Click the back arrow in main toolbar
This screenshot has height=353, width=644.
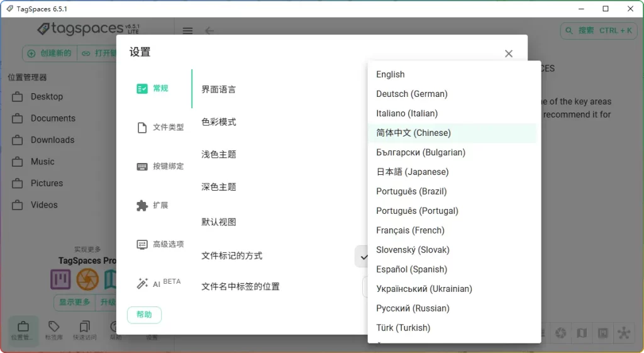tap(209, 31)
